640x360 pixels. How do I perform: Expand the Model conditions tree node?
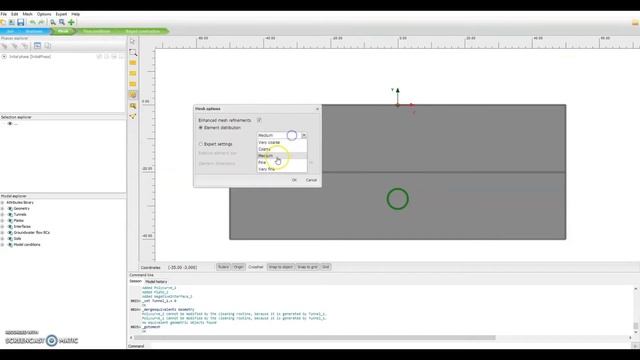pos(2,244)
